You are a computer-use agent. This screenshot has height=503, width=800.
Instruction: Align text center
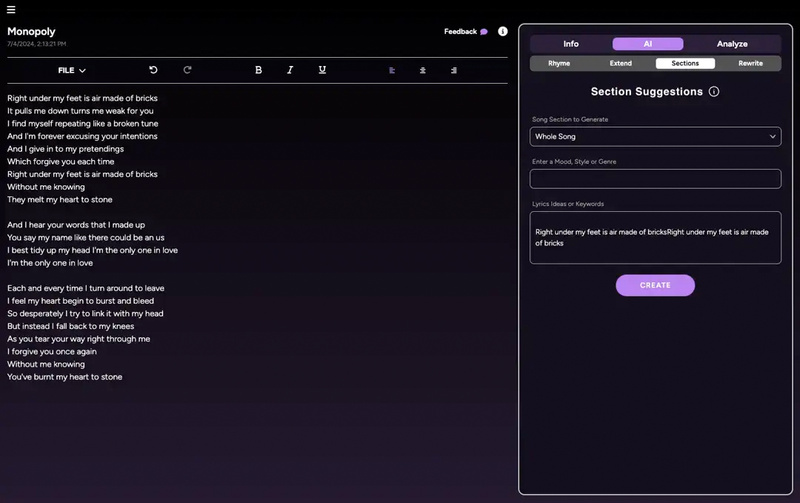click(422, 70)
